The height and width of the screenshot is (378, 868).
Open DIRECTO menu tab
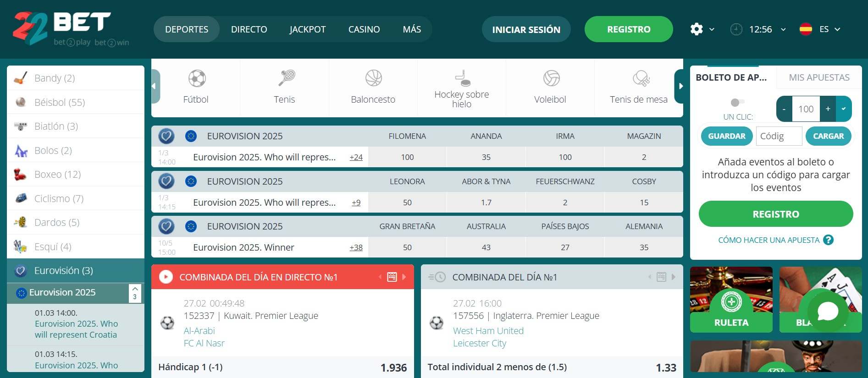point(249,29)
